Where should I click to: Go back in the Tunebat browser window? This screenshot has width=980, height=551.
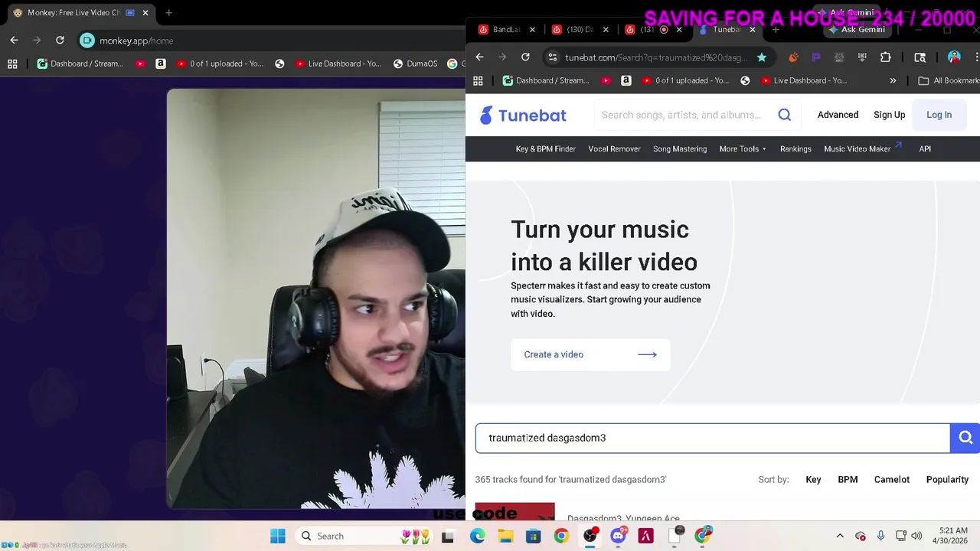tap(479, 57)
